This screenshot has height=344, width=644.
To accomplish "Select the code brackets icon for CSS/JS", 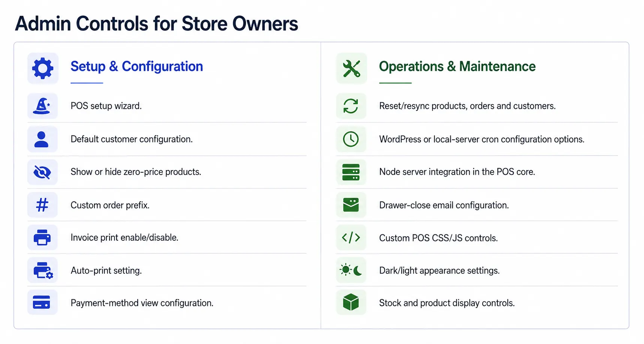I will (x=351, y=237).
